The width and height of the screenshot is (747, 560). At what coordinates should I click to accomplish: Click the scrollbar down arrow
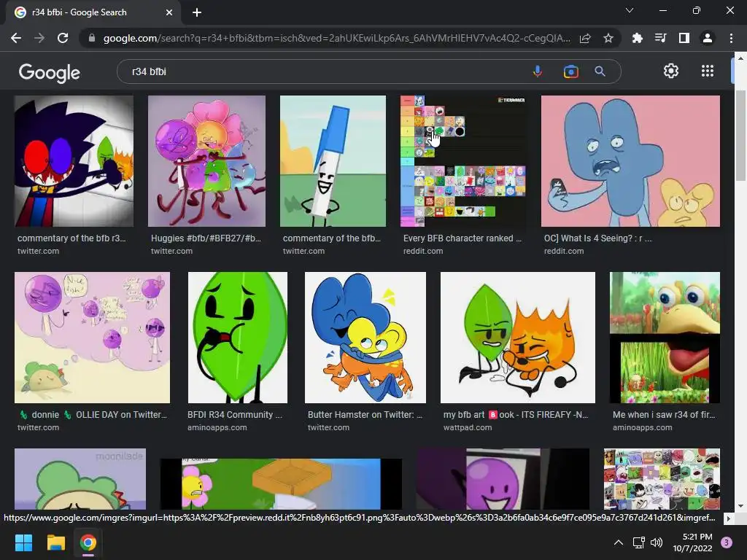point(740,506)
